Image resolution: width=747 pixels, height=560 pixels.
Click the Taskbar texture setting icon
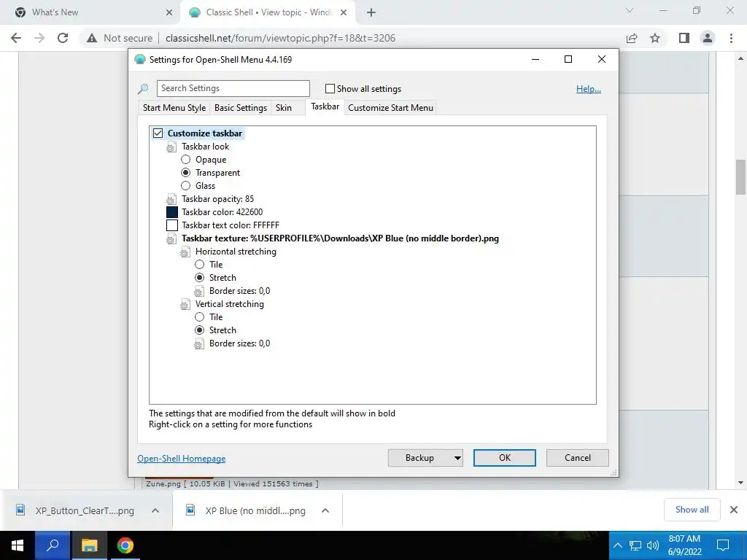pyautogui.click(x=171, y=239)
